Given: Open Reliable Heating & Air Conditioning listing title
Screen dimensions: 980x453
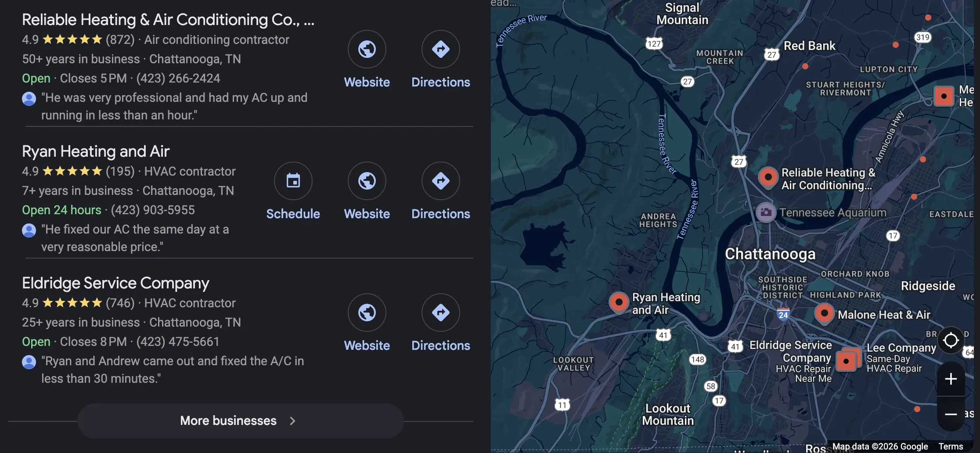Looking at the screenshot, I should pyautogui.click(x=168, y=20).
